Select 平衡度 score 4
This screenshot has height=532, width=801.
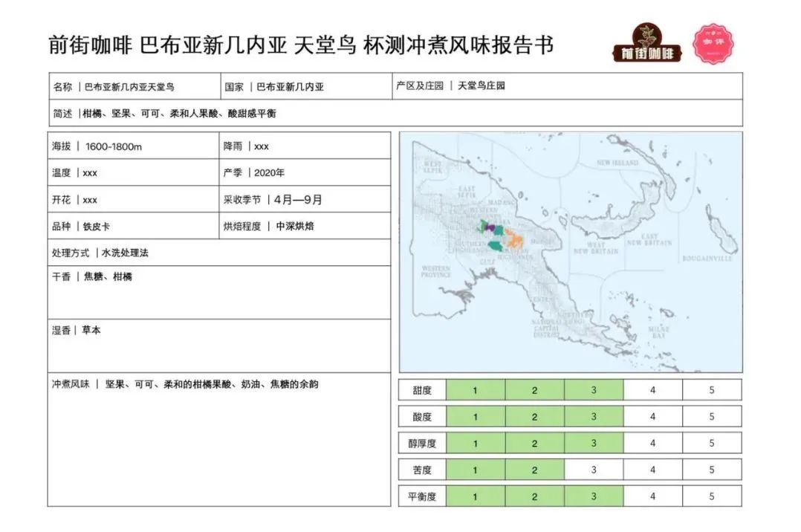(x=653, y=496)
